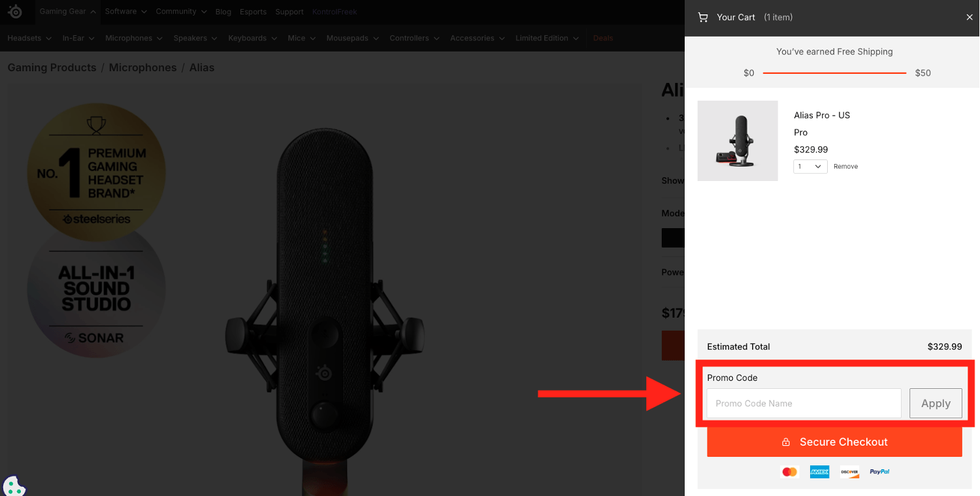Screen dimensions: 980x496
Task: Open the Controllers category dropdown
Action: click(x=415, y=39)
